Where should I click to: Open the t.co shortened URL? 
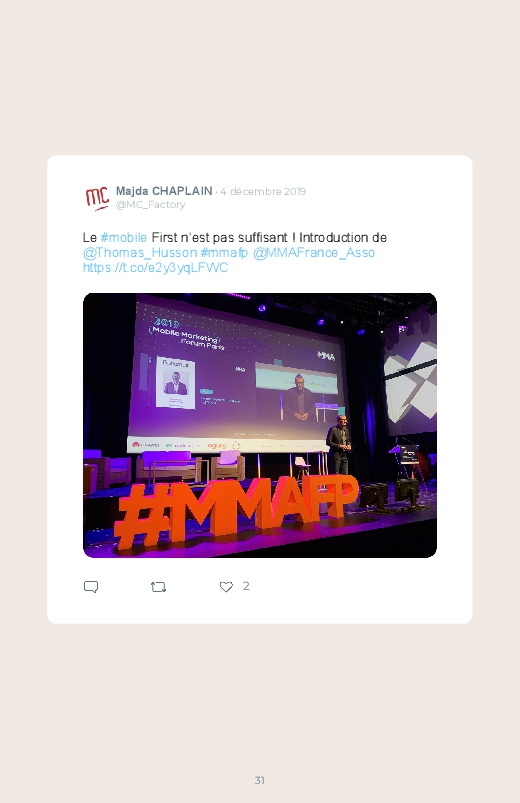pos(155,268)
